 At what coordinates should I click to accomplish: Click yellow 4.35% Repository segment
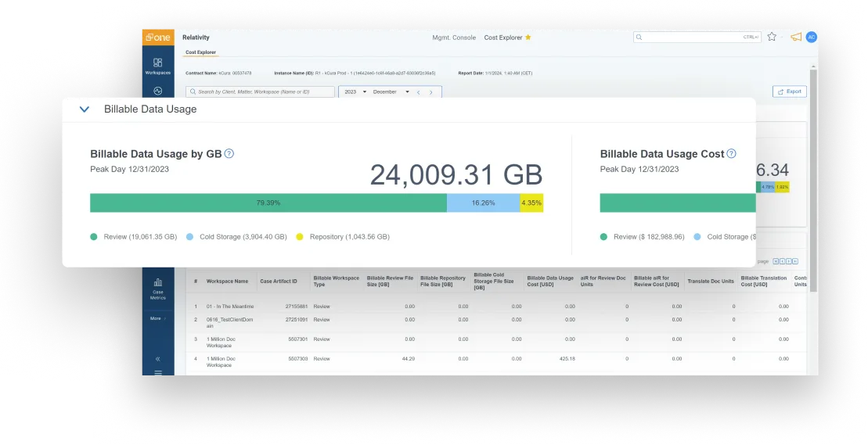click(x=531, y=203)
